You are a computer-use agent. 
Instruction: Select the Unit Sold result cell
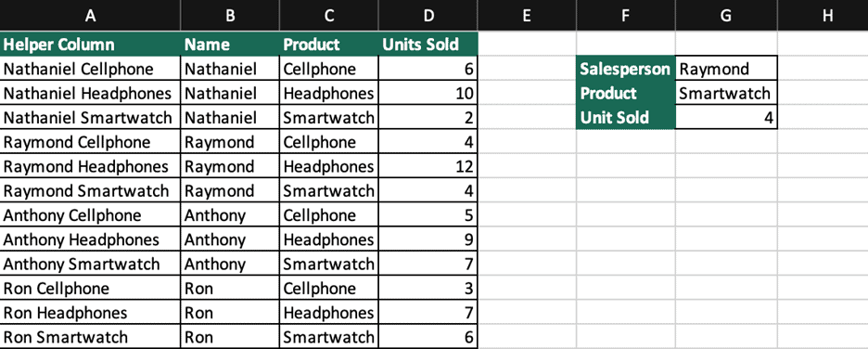[726, 117]
